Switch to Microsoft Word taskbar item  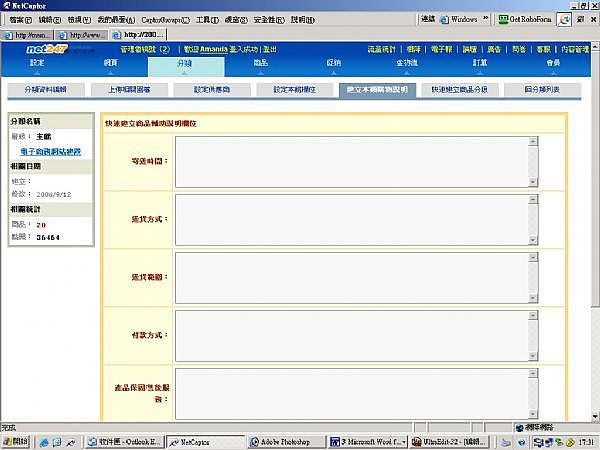(x=372, y=441)
